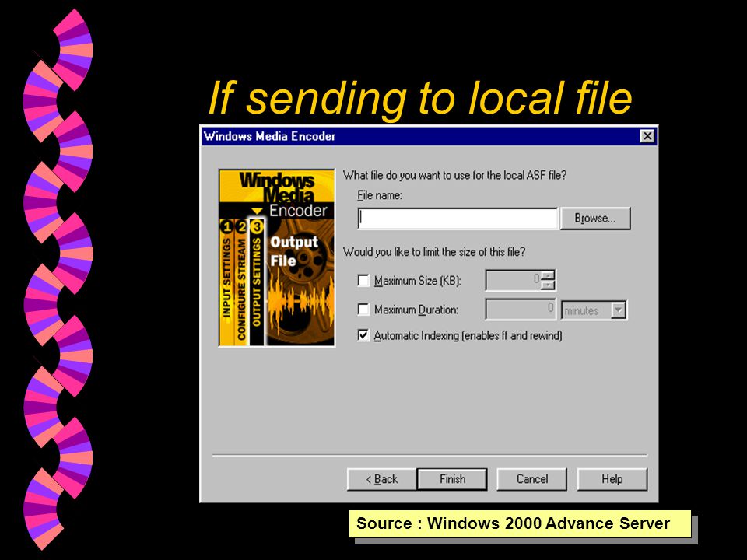The width and height of the screenshot is (747, 560).
Task: Click the 'Output File' banner text
Action: click(293, 251)
